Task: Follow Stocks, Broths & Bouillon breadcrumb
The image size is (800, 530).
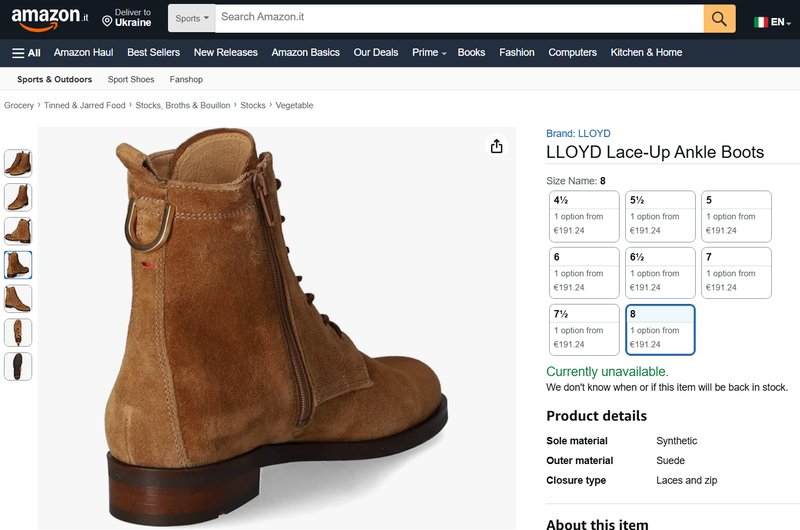Action: (x=183, y=106)
